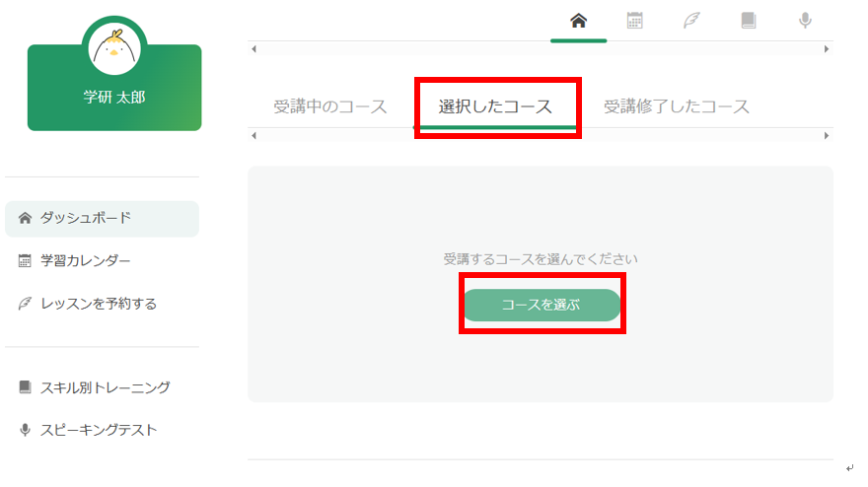Viewport: 868px width, 487px height.
Task: Click the left arrow of course tabs scrollbar
Action: click(x=254, y=136)
